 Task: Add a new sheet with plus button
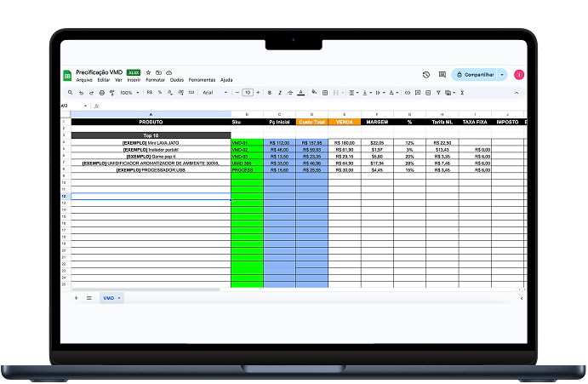76,298
